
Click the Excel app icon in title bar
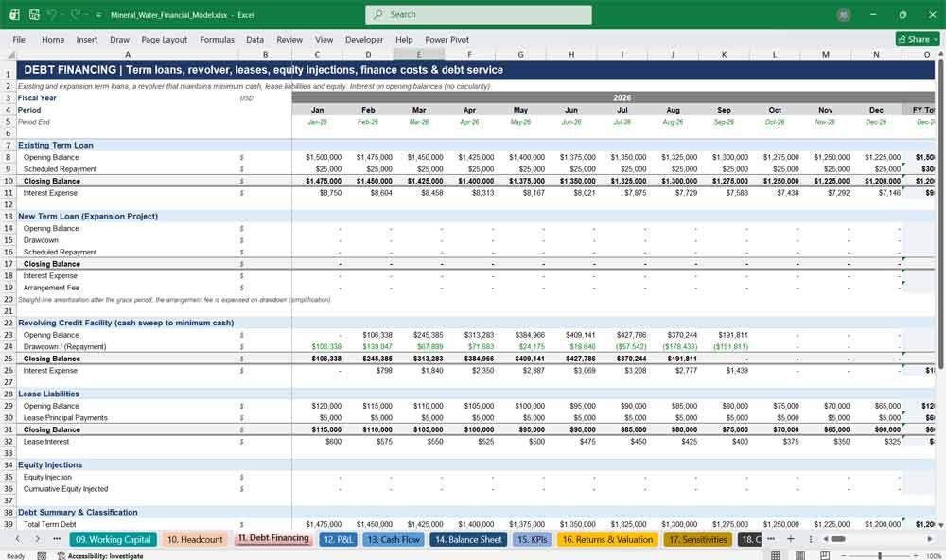(x=14, y=14)
